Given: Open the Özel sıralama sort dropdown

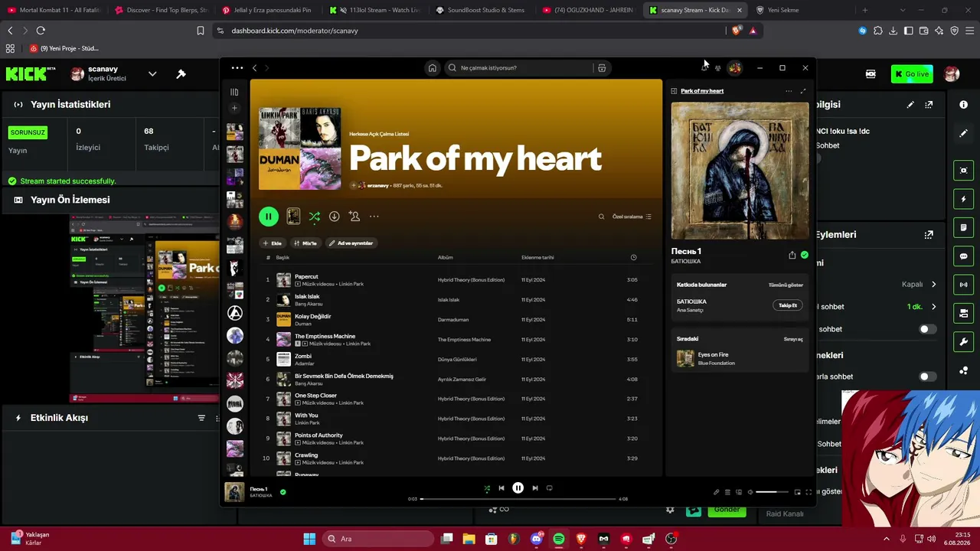Looking at the screenshot, I should (x=632, y=217).
